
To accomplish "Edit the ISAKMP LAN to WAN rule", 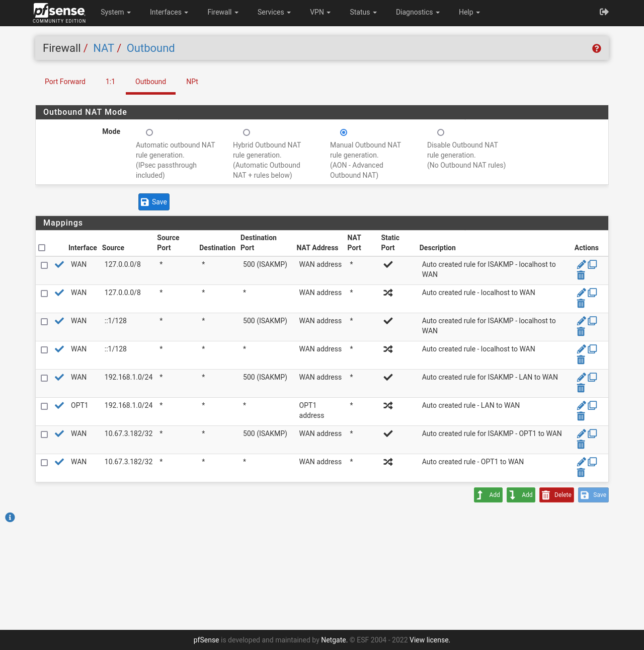I will click(581, 377).
